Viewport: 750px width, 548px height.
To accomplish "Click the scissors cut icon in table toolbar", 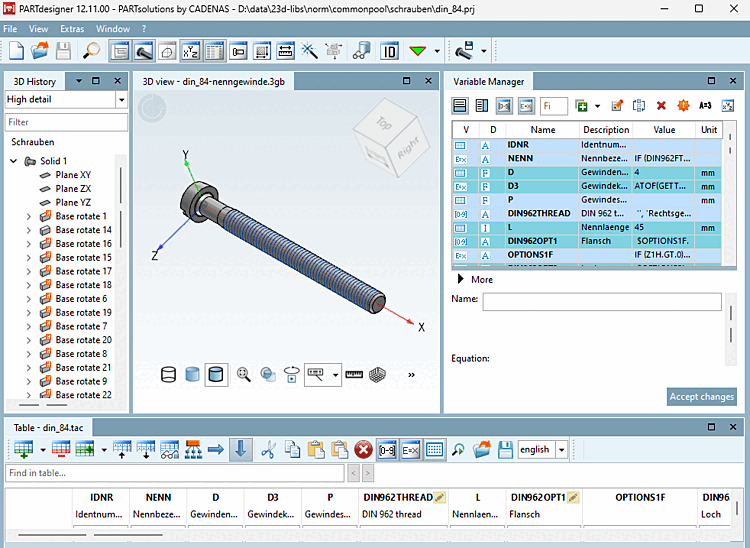I will (x=268, y=450).
